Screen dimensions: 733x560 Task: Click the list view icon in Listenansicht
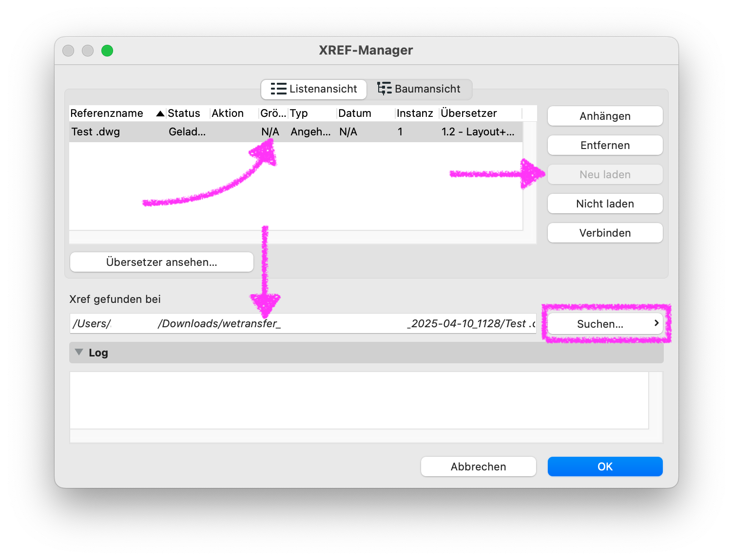[278, 89]
